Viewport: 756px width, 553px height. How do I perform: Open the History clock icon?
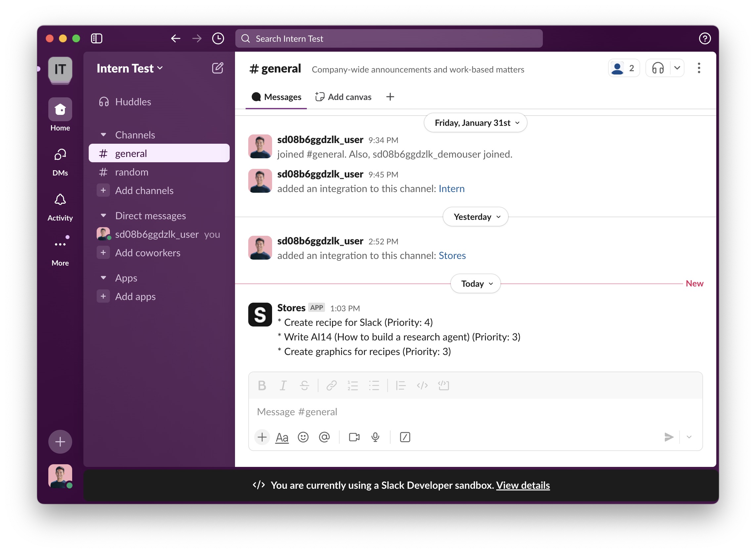[x=218, y=38]
